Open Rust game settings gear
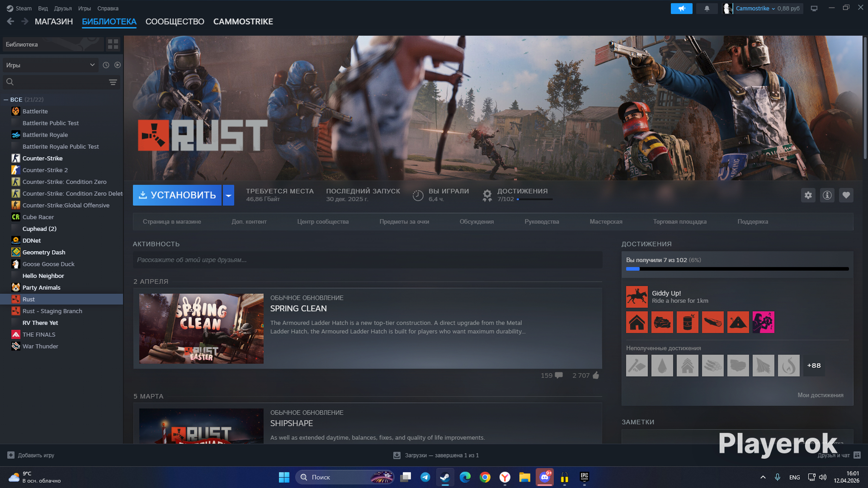The width and height of the screenshot is (868, 488). click(x=808, y=195)
